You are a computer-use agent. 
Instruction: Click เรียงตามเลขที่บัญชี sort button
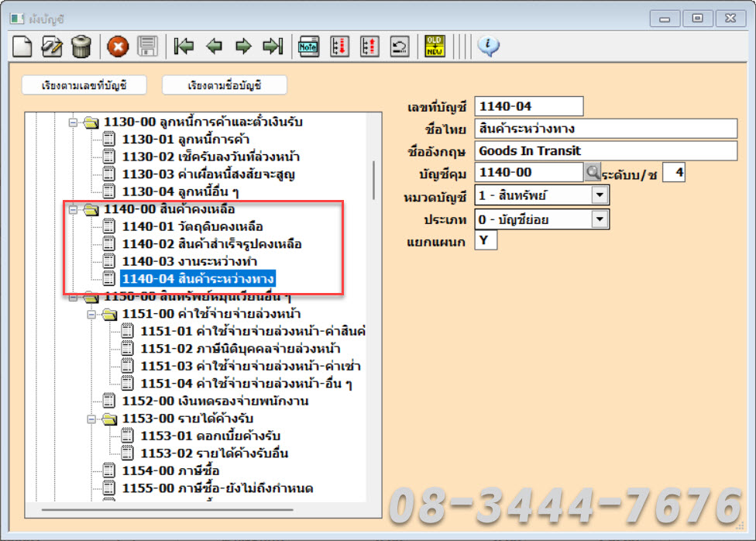click(x=84, y=85)
